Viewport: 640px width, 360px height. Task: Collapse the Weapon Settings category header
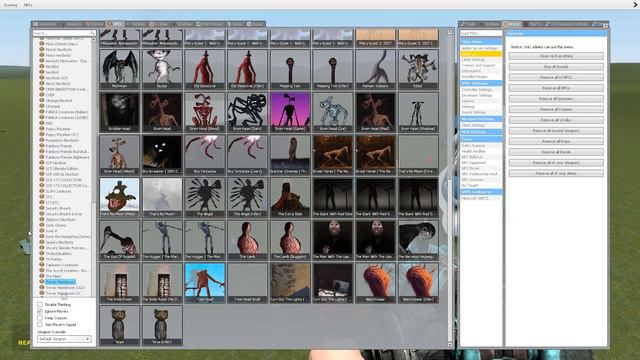(481, 119)
